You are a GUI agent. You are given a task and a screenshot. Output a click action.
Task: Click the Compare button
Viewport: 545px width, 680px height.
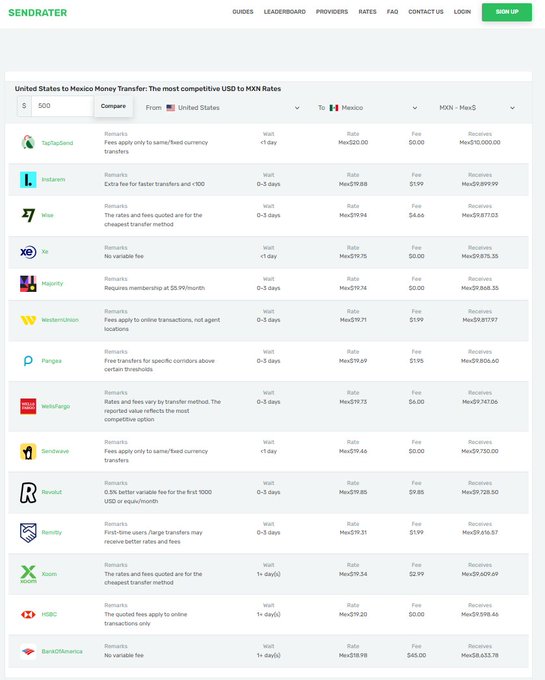click(113, 106)
